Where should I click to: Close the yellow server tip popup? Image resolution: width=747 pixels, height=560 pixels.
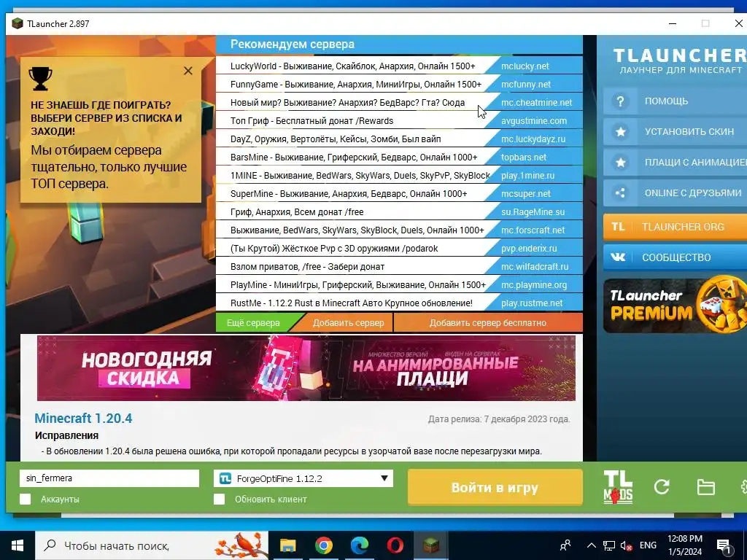(188, 71)
